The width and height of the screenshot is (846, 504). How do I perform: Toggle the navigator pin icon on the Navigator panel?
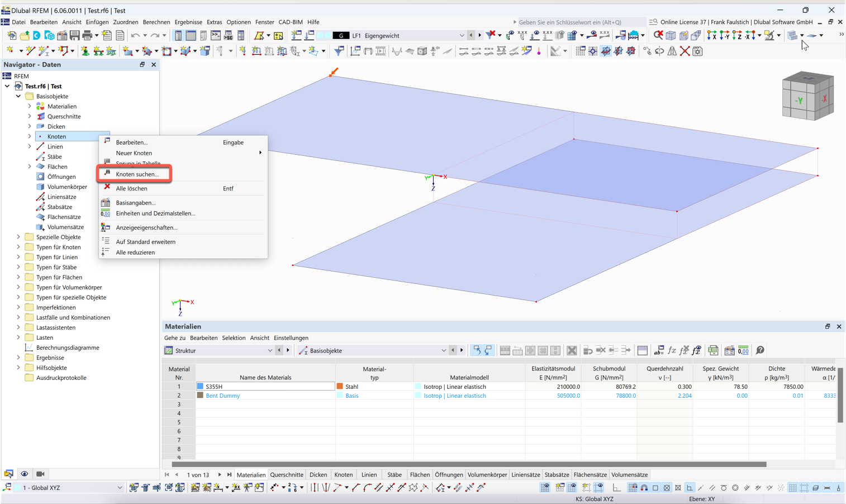[x=142, y=64]
